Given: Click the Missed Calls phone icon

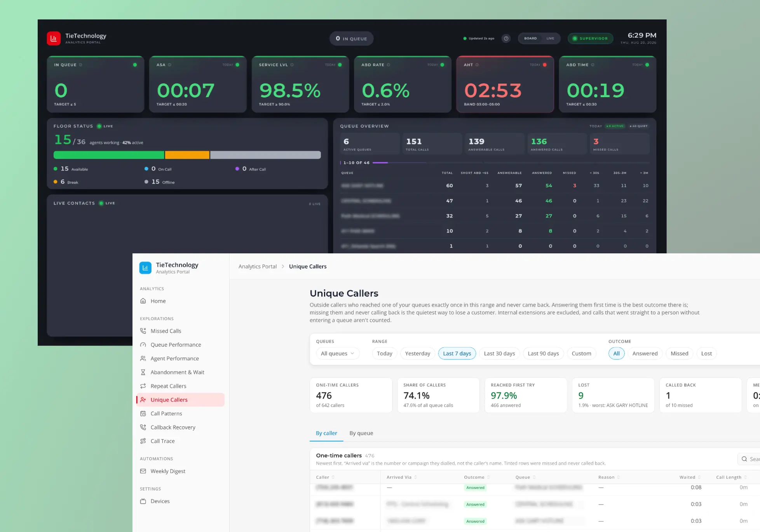Looking at the screenshot, I should pos(143,331).
